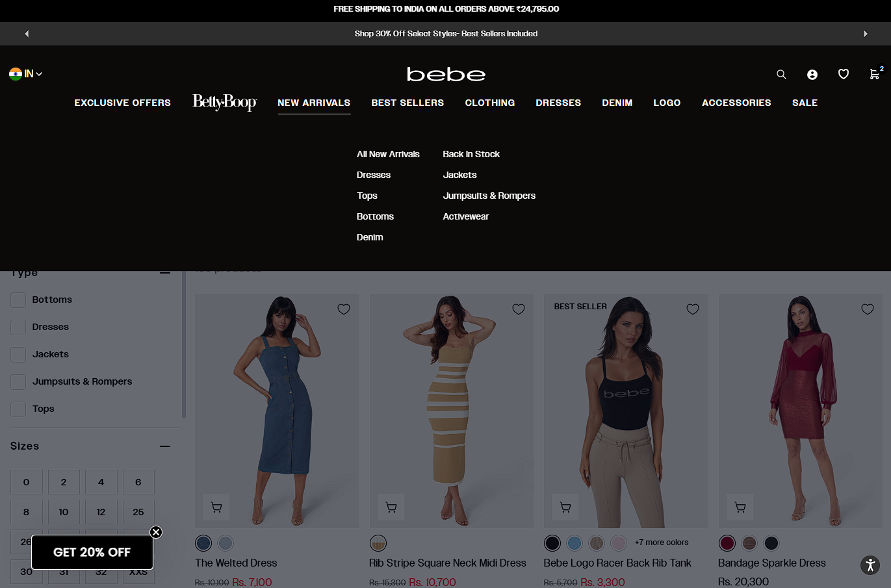The image size is (891, 588).
Task: Toggle size 2 filter
Action: (x=64, y=482)
